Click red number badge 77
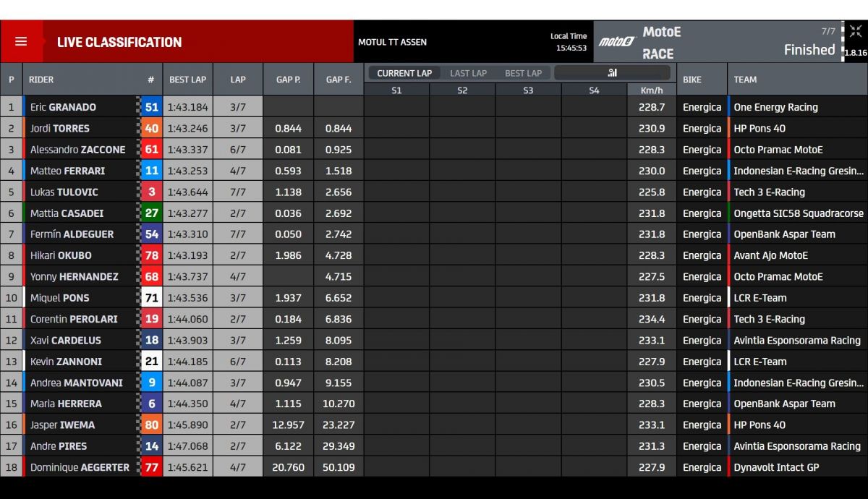868x499 pixels. click(151, 467)
